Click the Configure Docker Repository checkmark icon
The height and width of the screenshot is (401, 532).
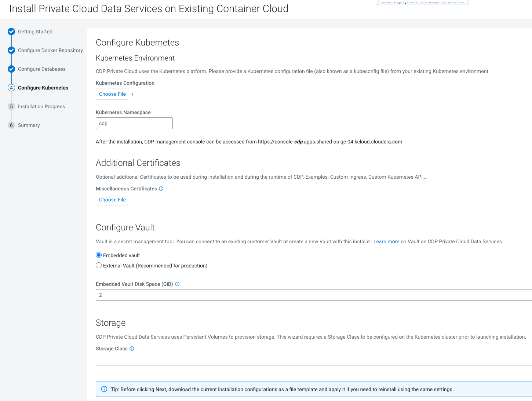pos(11,50)
